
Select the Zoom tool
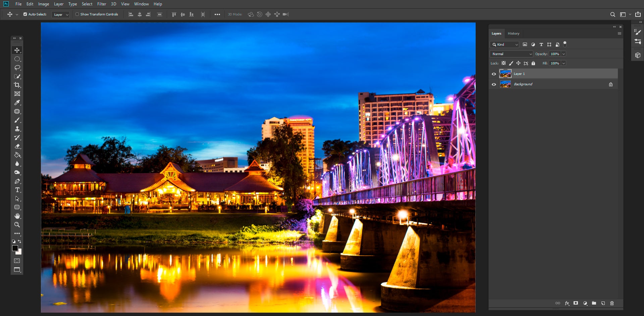[17, 225]
